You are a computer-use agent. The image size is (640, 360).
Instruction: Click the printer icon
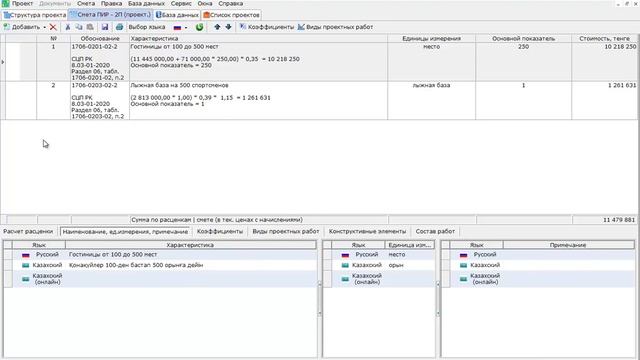[119, 27]
